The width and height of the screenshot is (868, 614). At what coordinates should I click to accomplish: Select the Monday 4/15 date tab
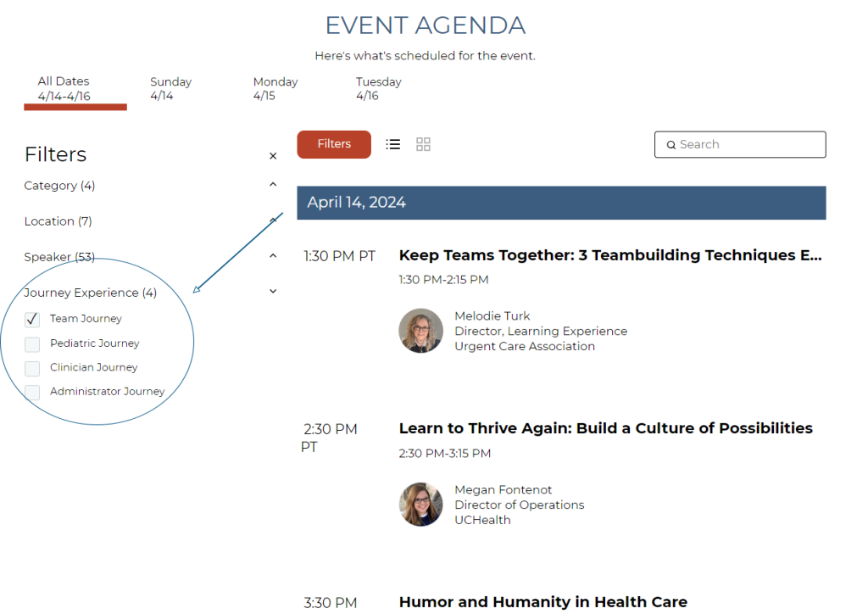(x=275, y=89)
